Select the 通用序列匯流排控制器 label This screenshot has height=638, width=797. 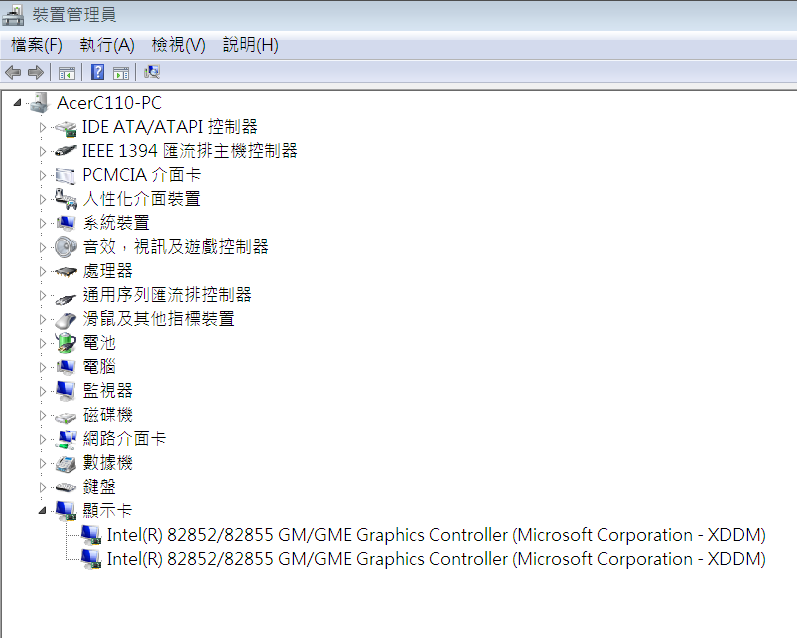pyautogui.click(x=167, y=295)
